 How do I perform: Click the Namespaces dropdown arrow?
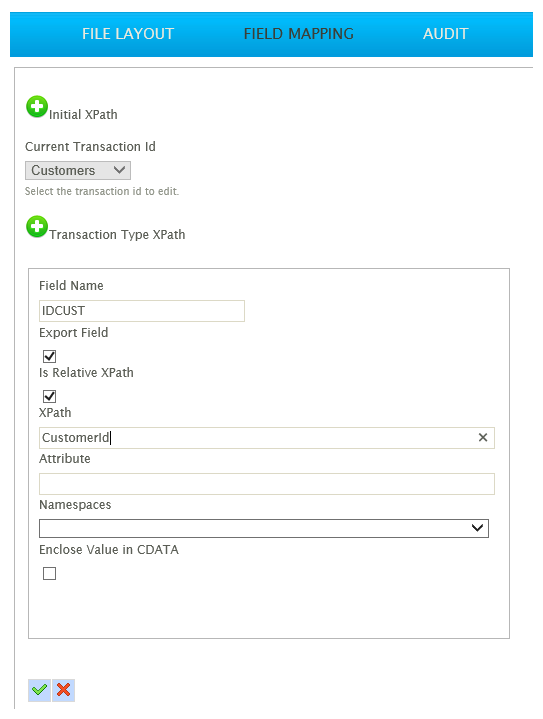click(x=477, y=528)
